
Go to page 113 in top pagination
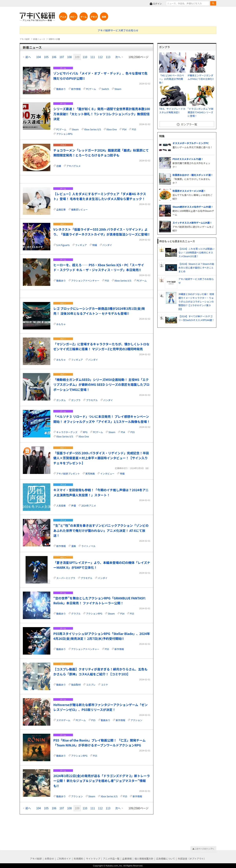pyautogui.click(x=108, y=57)
